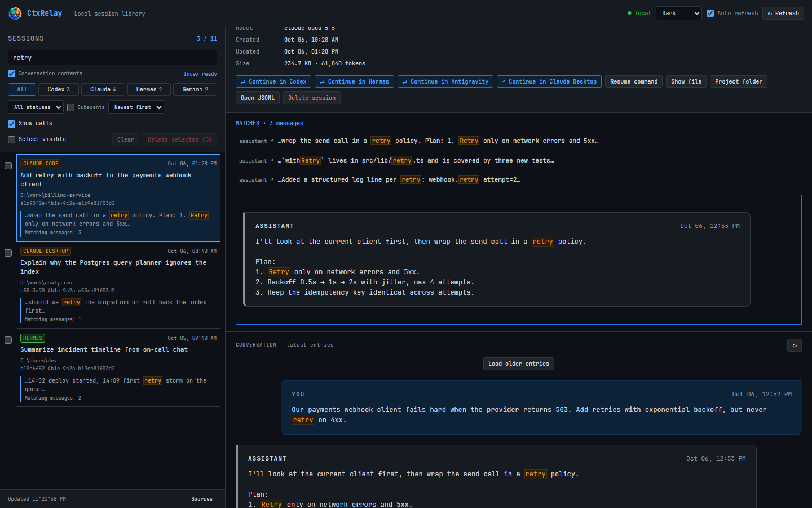Click the Resume command button
The image size is (812, 508).
[x=634, y=82]
